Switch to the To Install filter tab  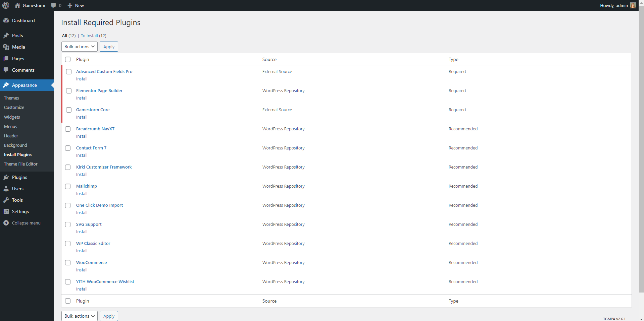(89, 36)
